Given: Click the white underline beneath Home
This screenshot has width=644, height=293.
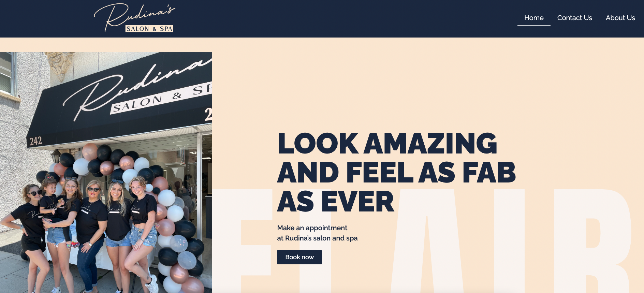Looking at the screenshot, I should click(534, 25).
